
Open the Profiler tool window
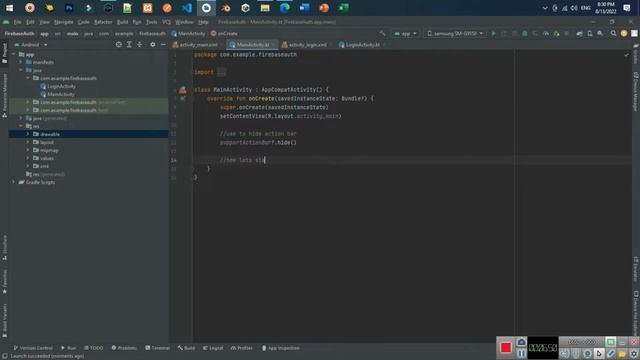pos(242,348)
